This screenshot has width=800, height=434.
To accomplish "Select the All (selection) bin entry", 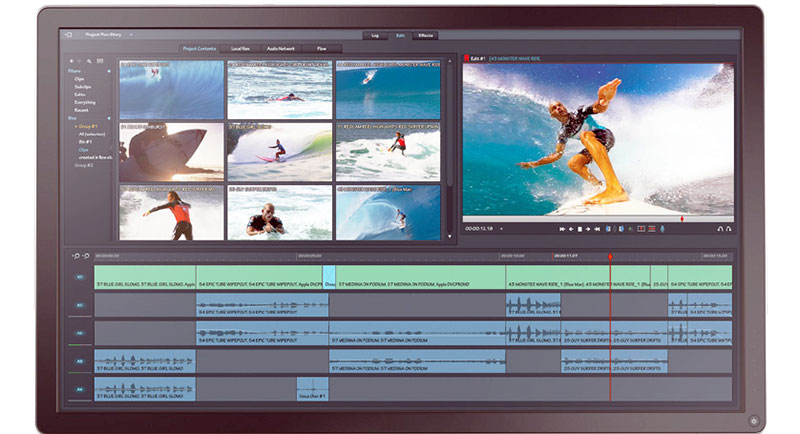I will tap(92, 134).
